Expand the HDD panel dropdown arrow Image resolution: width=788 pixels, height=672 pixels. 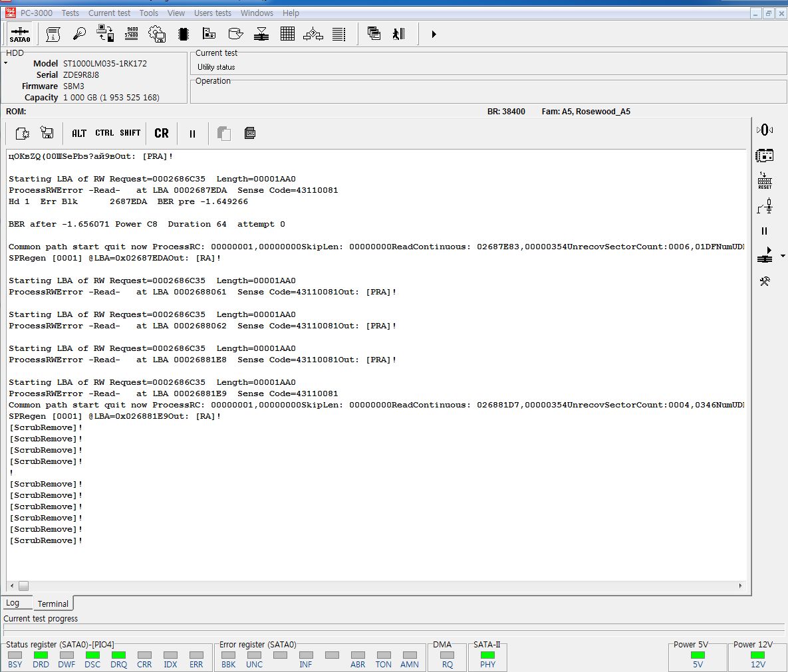[6, 63]
